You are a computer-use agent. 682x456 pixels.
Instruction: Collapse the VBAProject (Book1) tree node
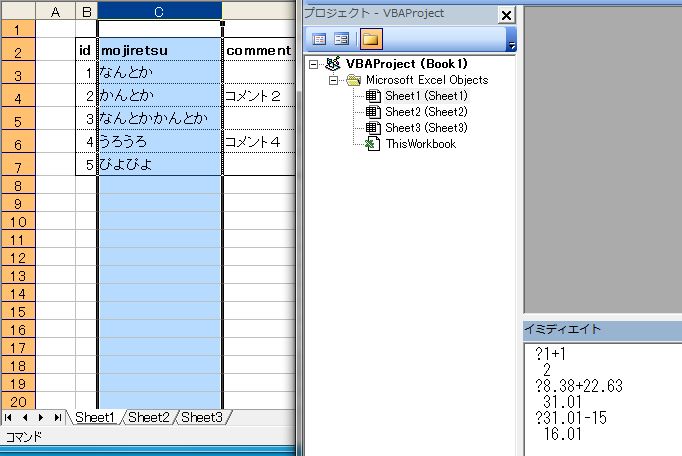(x=316, y=63)
